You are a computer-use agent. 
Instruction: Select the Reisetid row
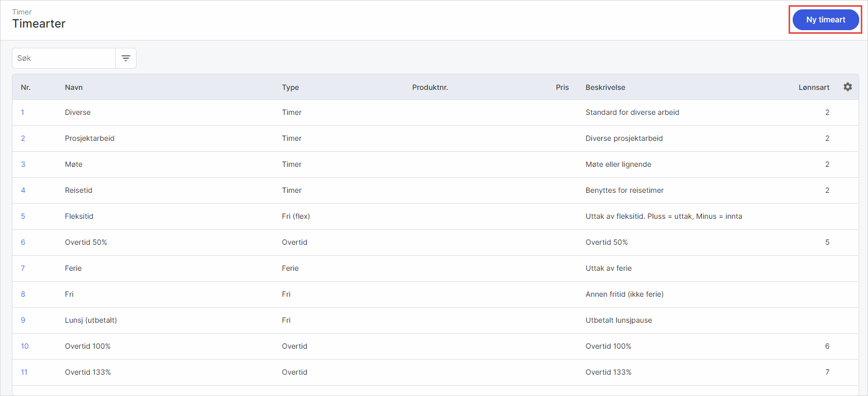(x=78, y=190)
